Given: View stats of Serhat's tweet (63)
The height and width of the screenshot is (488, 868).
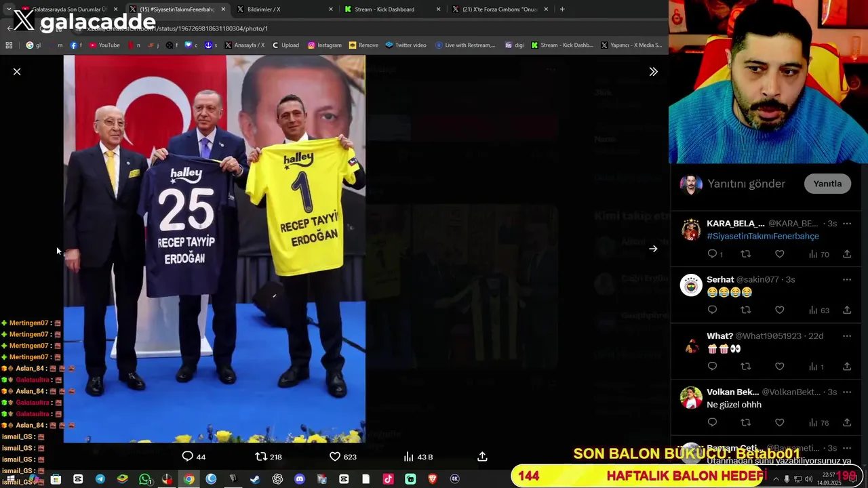Looking at the screenshot, I should 819,310.
